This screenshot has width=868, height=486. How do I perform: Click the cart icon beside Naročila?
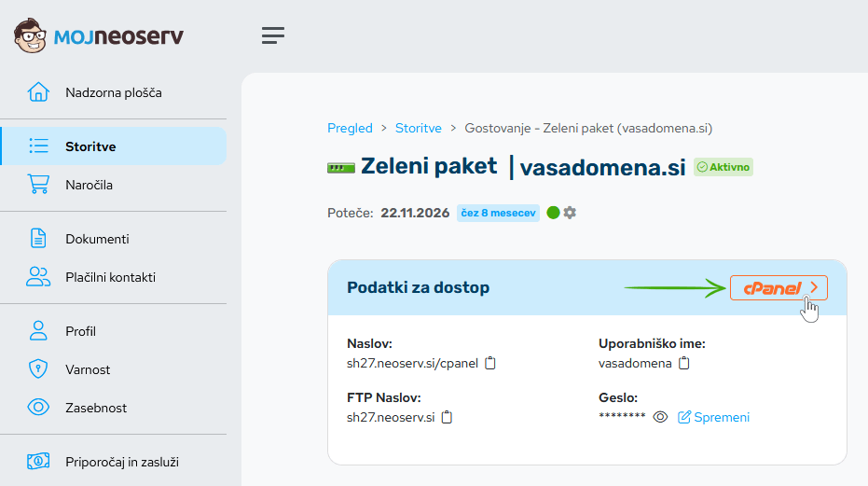(x=38, y=184)
